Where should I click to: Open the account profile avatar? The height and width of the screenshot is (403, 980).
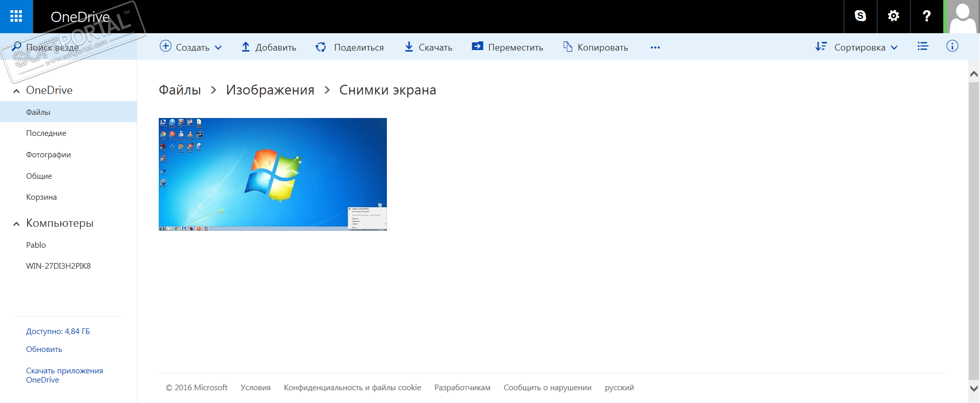pyautogui.click(x=963, y=16)
